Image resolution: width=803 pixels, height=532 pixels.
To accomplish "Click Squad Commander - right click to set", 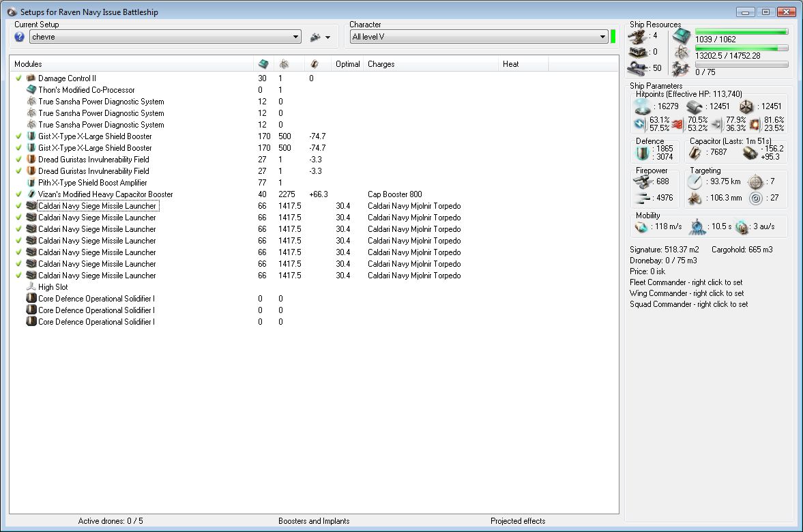I will (689, 304).
